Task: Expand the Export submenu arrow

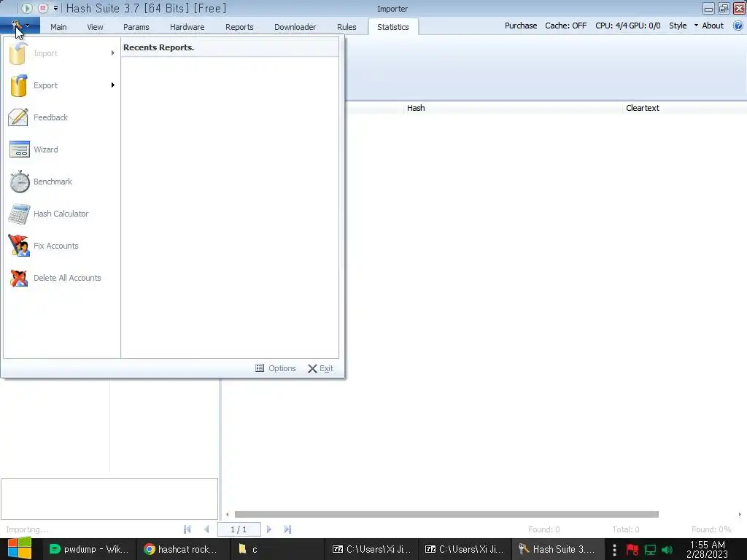Action: (113, 85)
